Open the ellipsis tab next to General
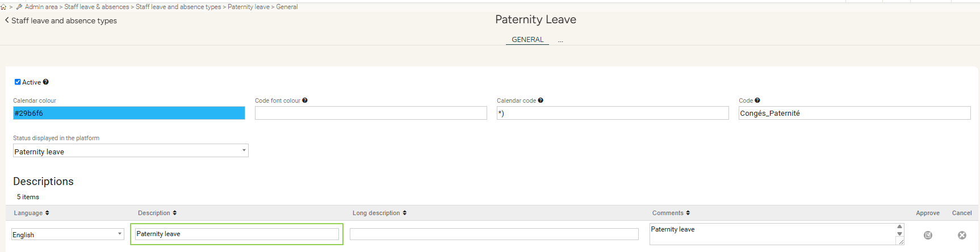Image resolution: width=980 pixels, height=252 pixels. coord(560,40)
